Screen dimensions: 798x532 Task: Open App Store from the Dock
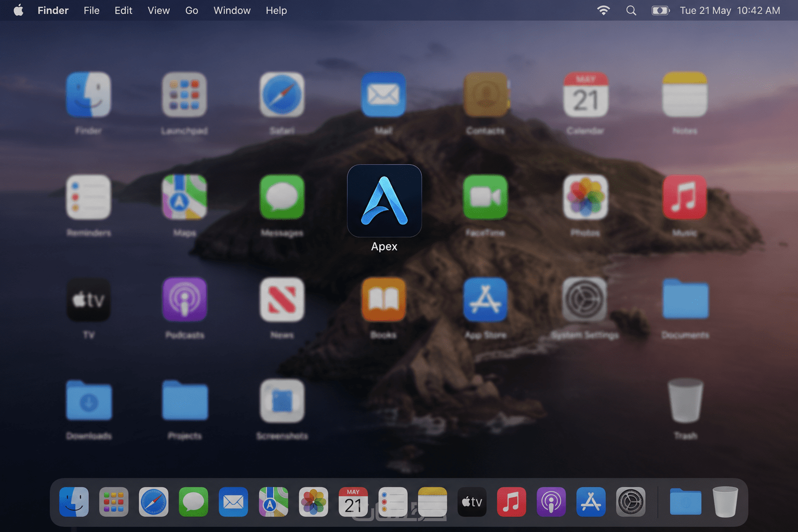click(591, 502)
